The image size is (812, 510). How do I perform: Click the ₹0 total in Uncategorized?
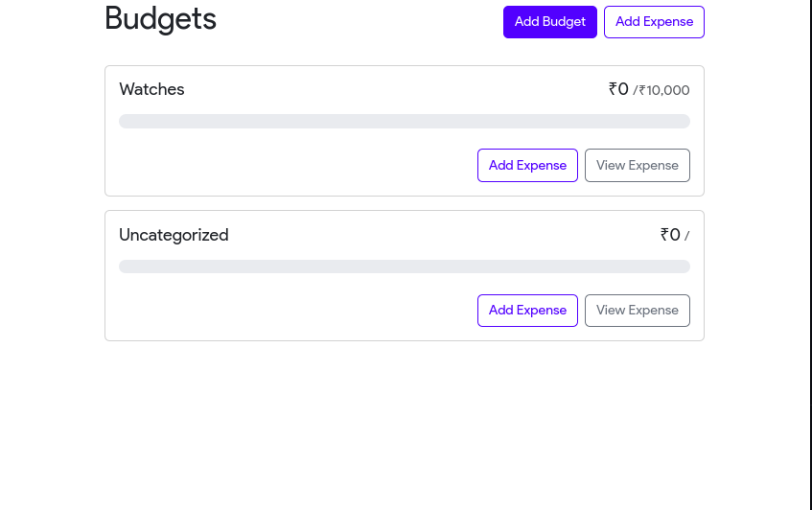click(671, 235)
